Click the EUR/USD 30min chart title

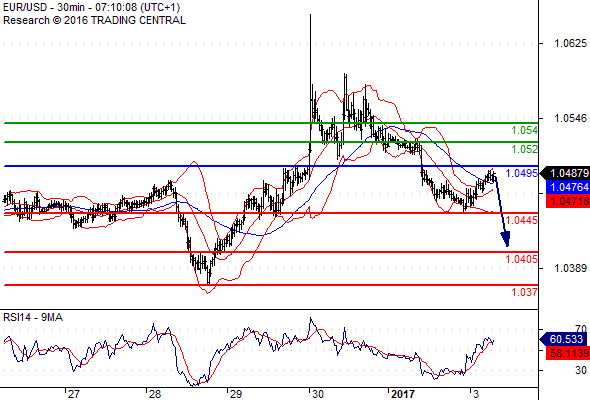[x=91, y=7]
